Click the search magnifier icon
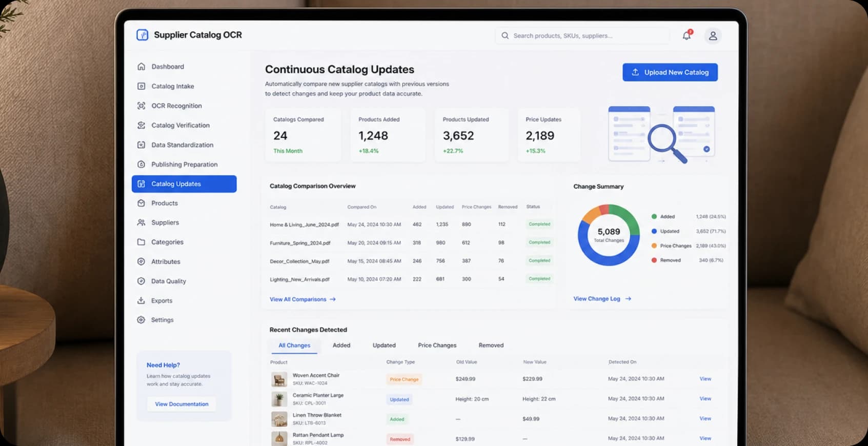Image resolution: width=868 pixels, height=446 pixels. [x=505, y=36]
